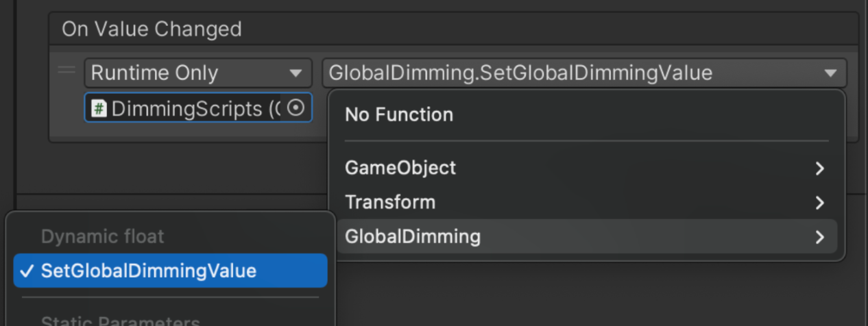Click the Dynamic float section label
868x326 pixels.
pos(103,237)
